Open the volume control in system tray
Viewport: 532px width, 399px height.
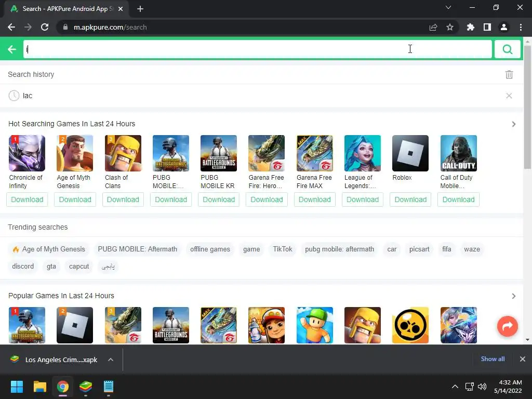(482, 387)
